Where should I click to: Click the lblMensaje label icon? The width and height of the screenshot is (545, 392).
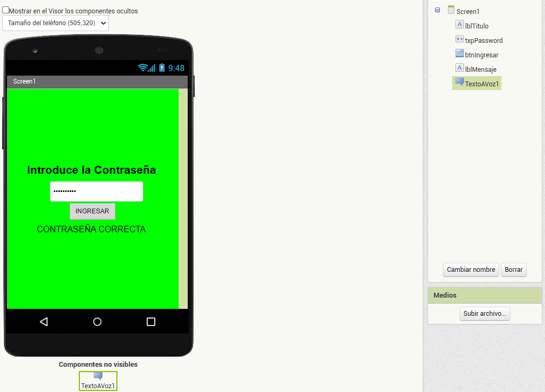(x=459, y=68)
